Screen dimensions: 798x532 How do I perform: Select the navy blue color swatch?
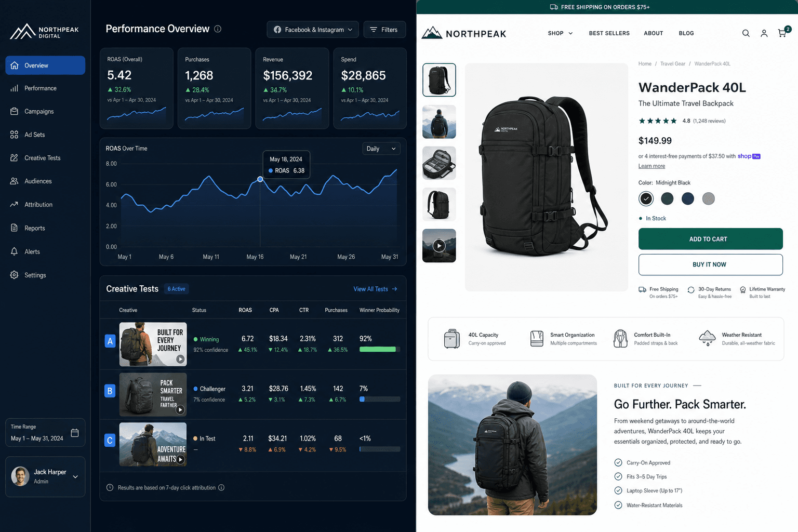pos(688,198)
